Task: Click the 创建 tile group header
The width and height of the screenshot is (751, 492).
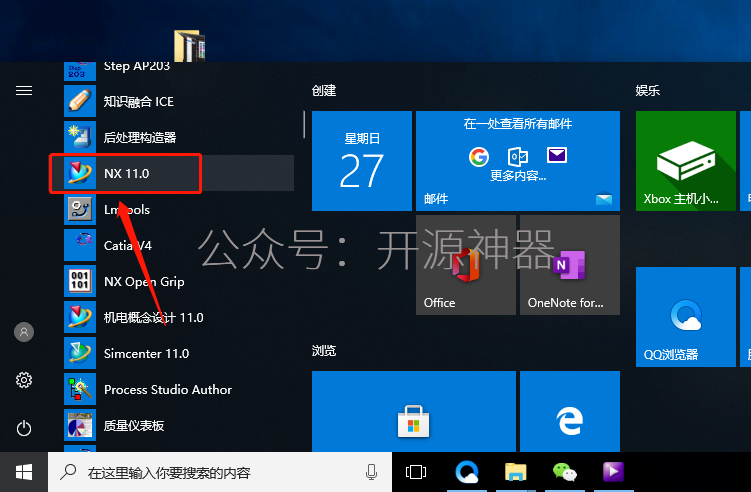Action: click(324, 91)
